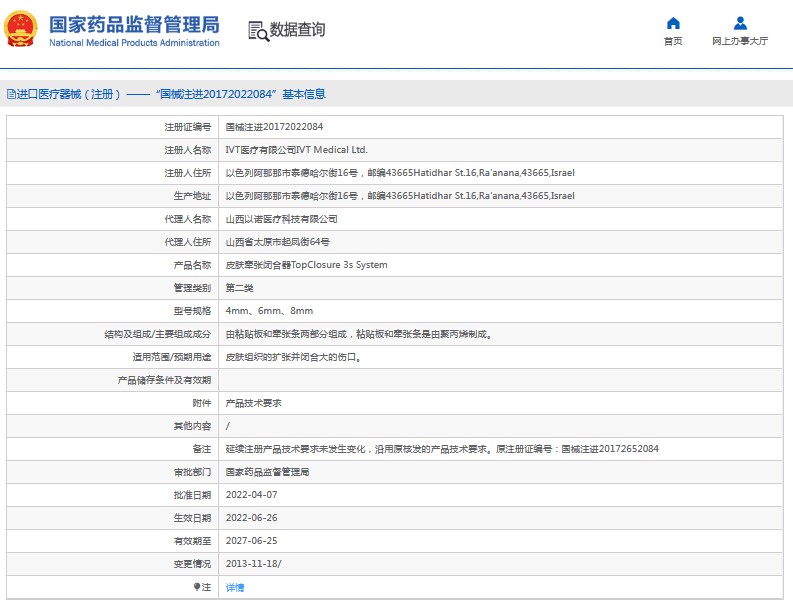Image resolution: width=793 pixels, height=606 pixels.
Task: Select model specs 4mm、6mm、8mm
Action: pos(269,311)
